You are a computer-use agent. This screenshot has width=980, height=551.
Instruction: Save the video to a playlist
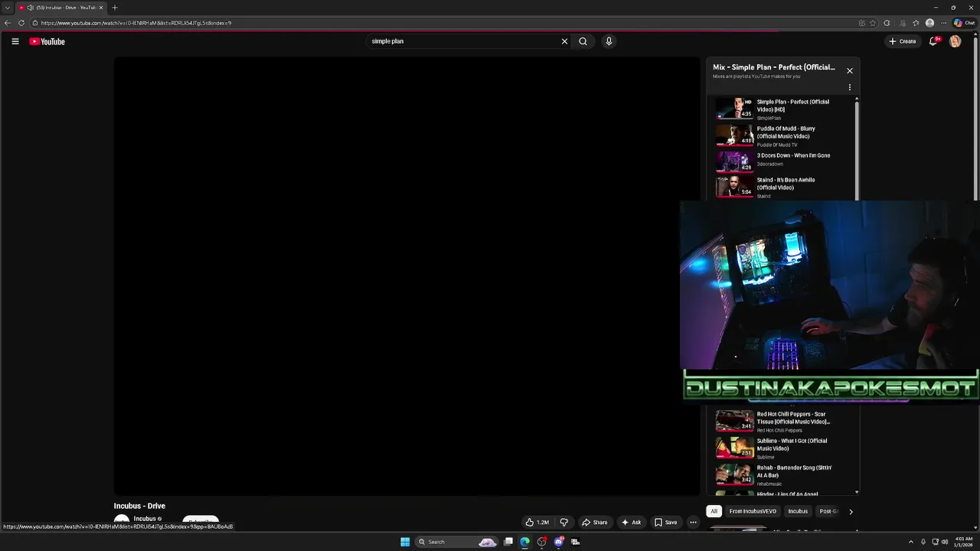pos(665,522)
